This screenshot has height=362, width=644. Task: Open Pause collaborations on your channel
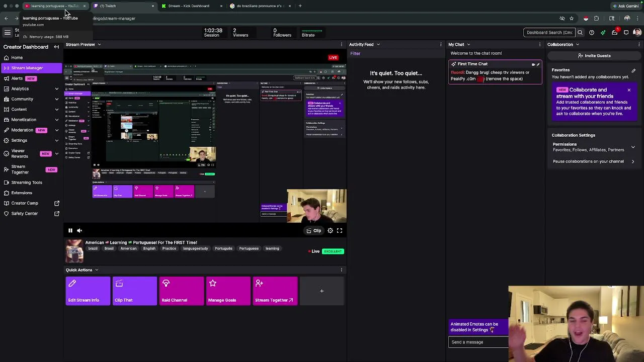click(593, 161)
